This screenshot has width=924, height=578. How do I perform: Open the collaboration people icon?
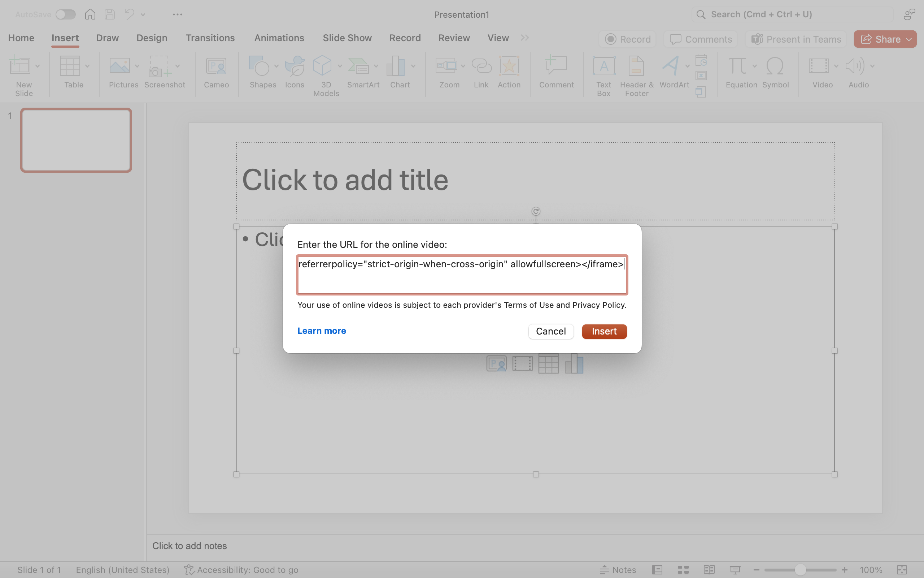coord(910,14)
